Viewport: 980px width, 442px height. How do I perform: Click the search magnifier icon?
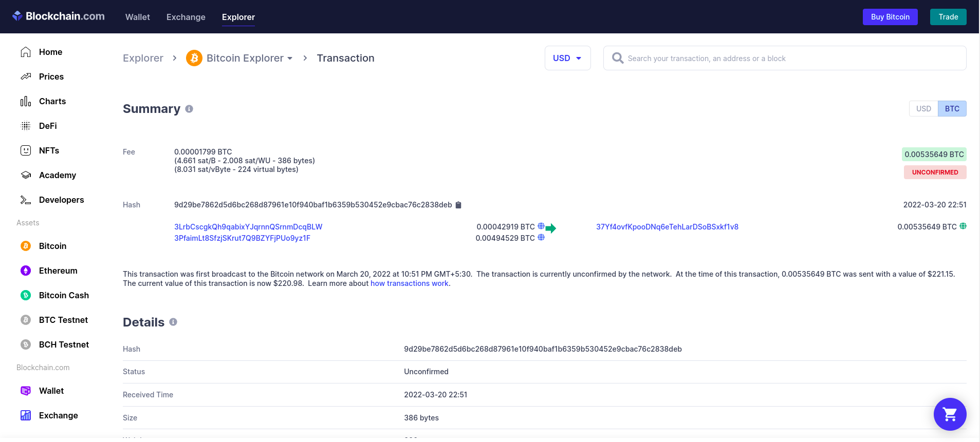coord(618,58)
